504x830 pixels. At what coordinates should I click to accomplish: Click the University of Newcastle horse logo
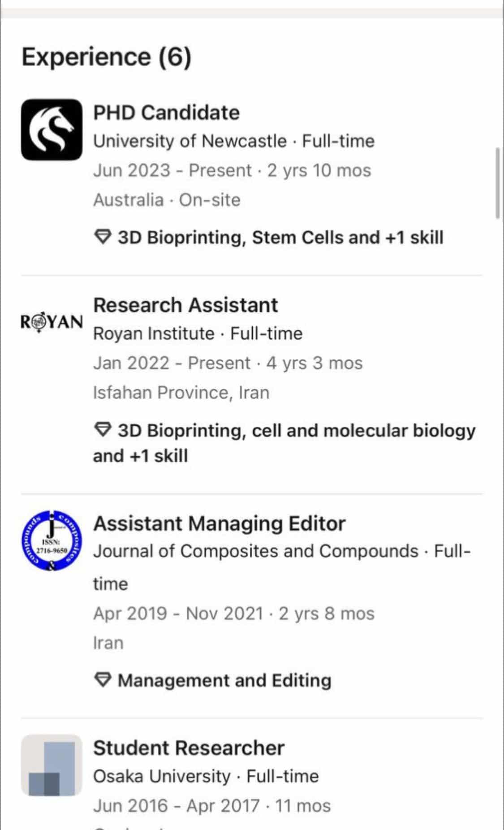click(52, 130)
